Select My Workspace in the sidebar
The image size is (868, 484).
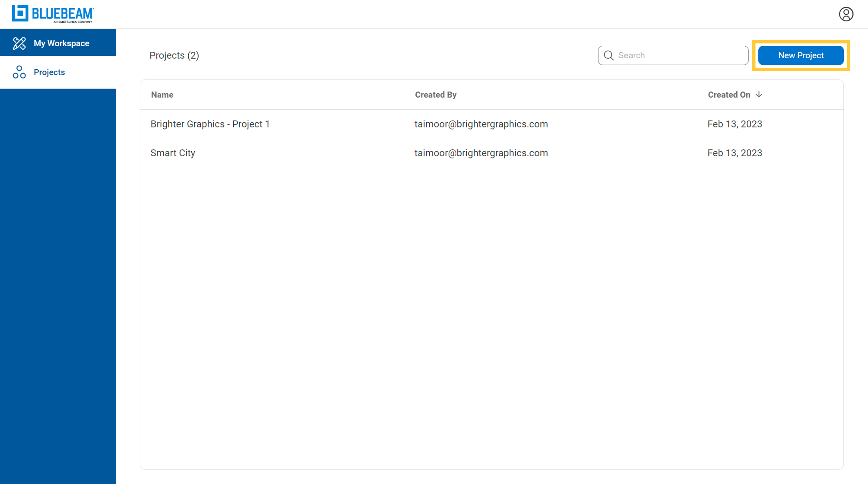(x=61, y=43)
